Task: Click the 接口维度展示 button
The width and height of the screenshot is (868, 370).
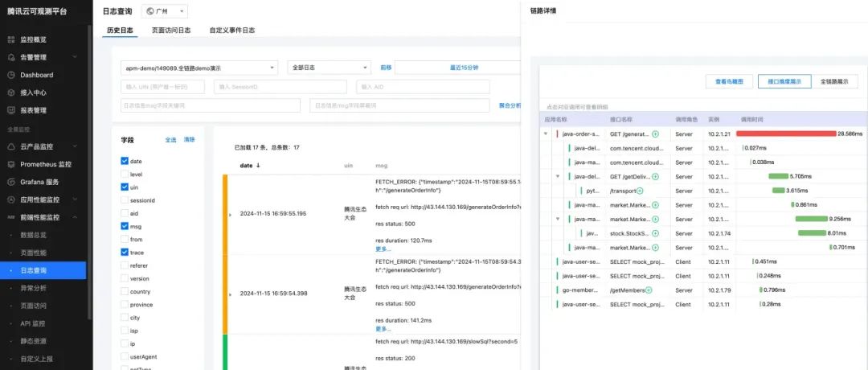Action: 784,81
